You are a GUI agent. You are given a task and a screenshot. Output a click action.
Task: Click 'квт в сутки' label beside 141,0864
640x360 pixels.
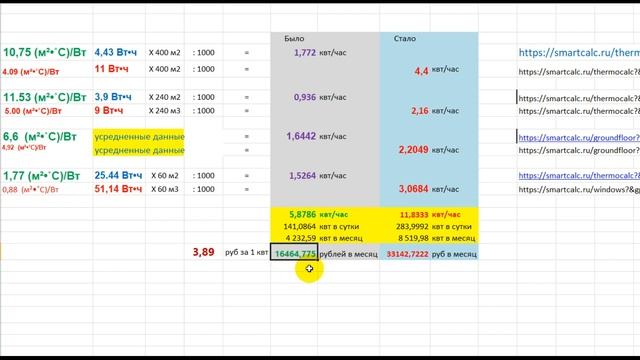click(x=339, y=227)
